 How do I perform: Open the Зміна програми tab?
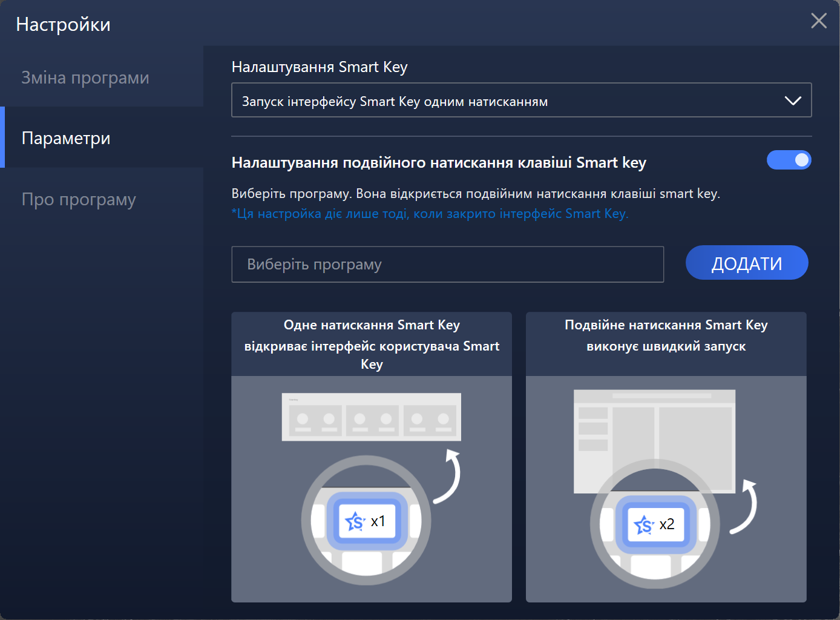pyautogui.click(x=102, y=77)
